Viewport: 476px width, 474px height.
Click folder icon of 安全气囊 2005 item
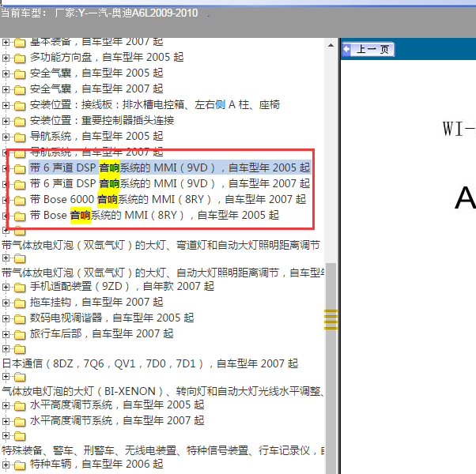[x=20, y=73]
